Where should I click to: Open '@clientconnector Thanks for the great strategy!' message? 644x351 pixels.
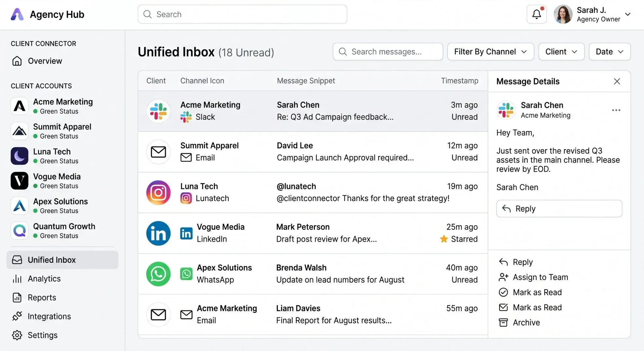313,193
